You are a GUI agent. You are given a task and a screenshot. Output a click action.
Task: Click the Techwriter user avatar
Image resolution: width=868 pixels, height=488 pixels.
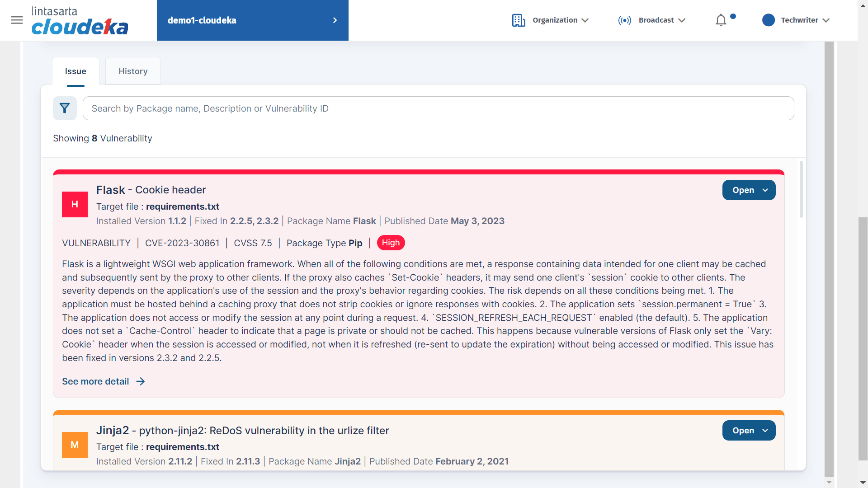coord(768,20)
